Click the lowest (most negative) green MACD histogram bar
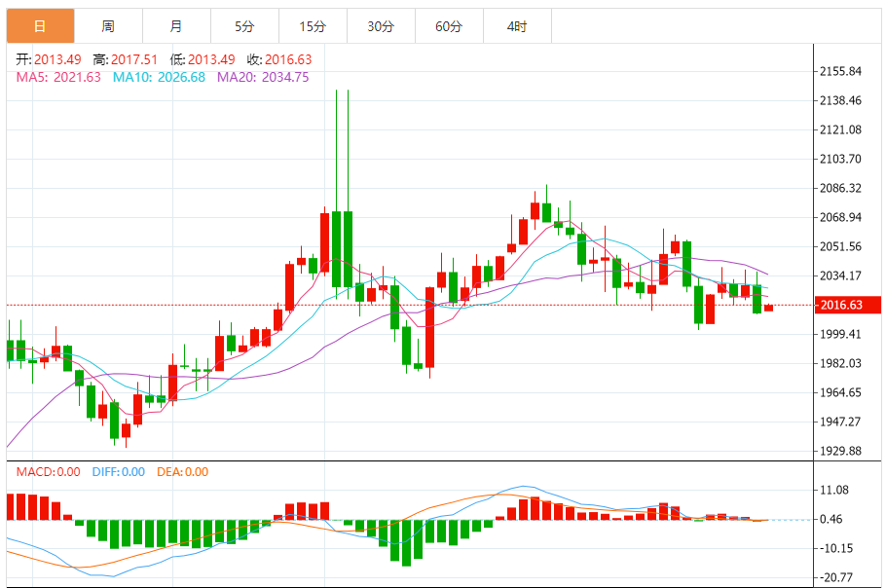Image resolution: width=886 pixels, height=588 pixels. point(406,543)
